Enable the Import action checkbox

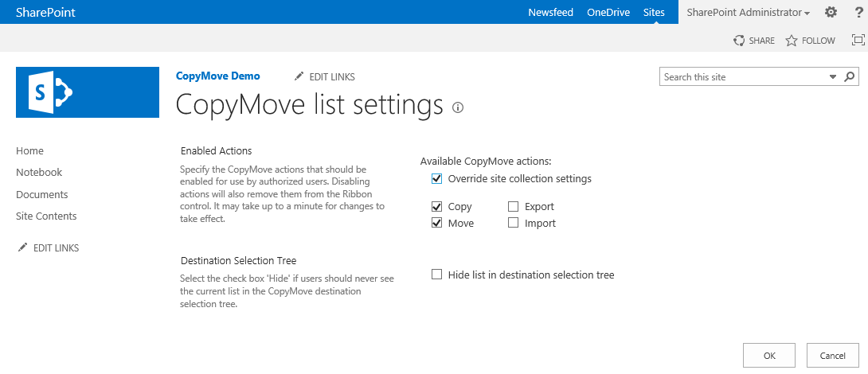click(513, 223)
